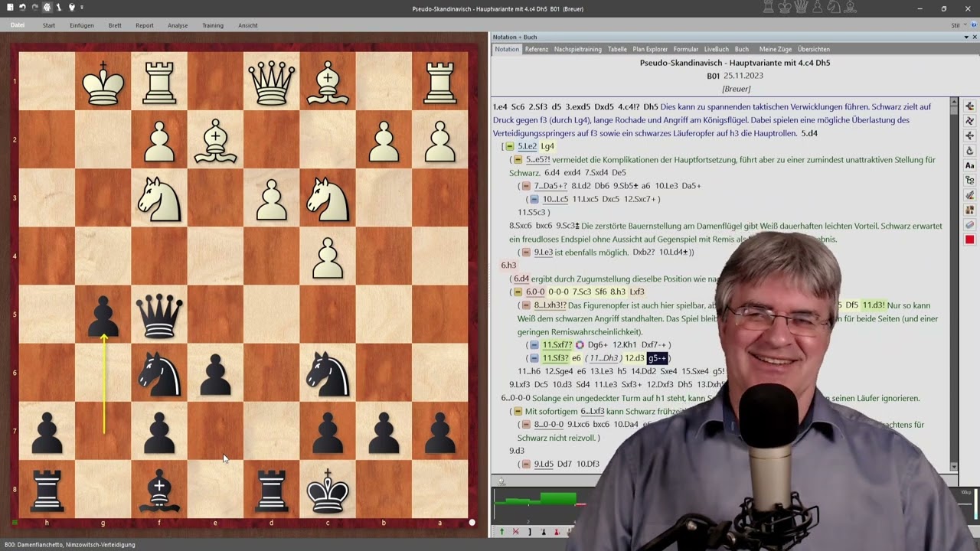
Task: Open the Report ribbon tab
Action: coord(145,25)
